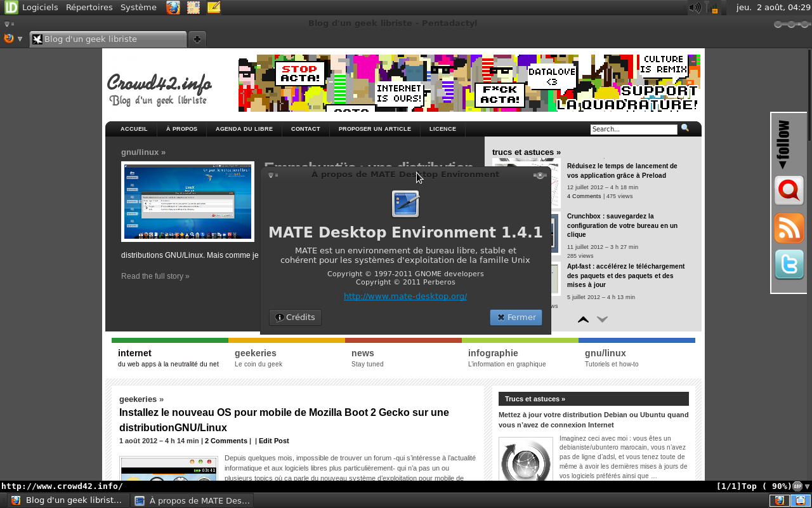The height and width of the screenshot is (508, 812).
Task: Click the LD distribution logo icon
Action: tap(11, 8)
